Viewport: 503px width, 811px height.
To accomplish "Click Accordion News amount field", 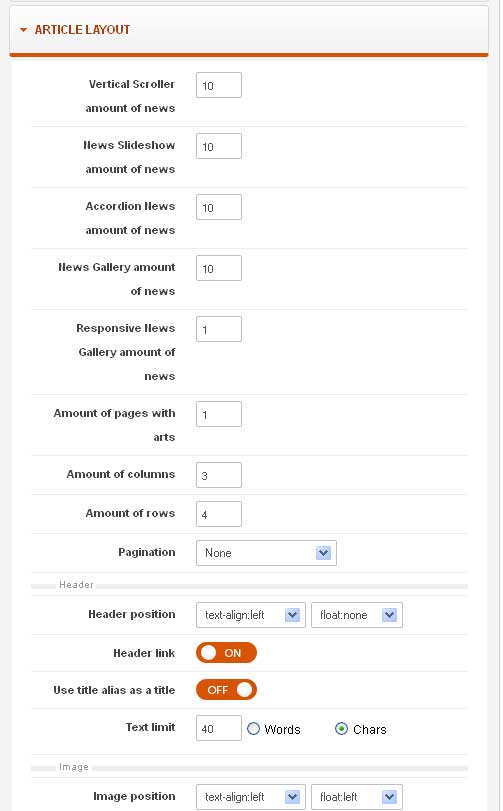I will tap(219, 207).
